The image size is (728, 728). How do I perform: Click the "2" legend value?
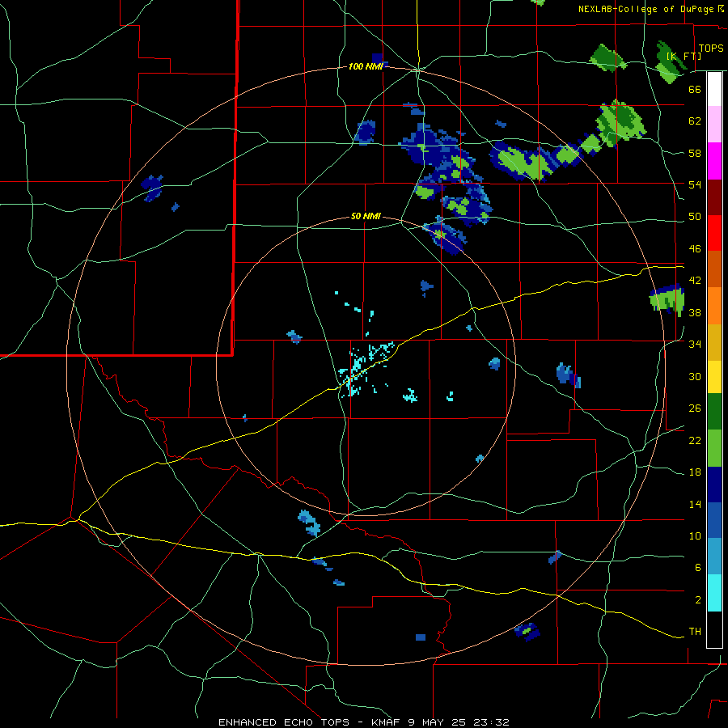click(x=698, y=600)
